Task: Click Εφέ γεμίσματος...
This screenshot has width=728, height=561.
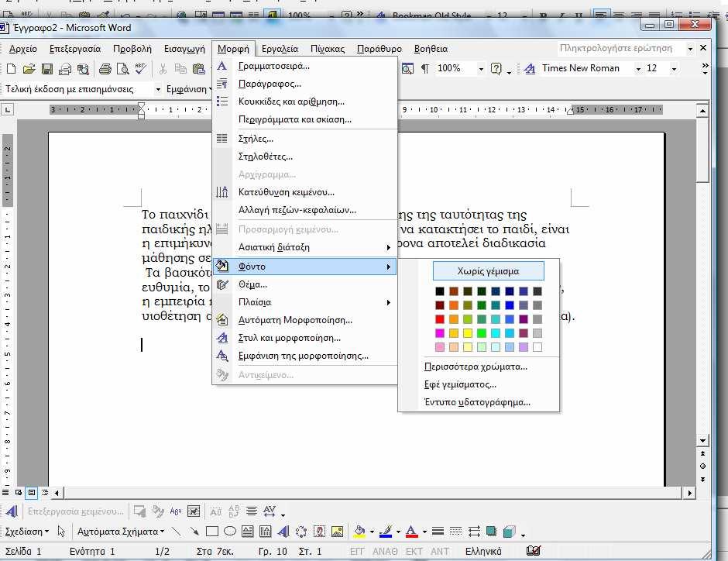Action: [x=479, y=384]
